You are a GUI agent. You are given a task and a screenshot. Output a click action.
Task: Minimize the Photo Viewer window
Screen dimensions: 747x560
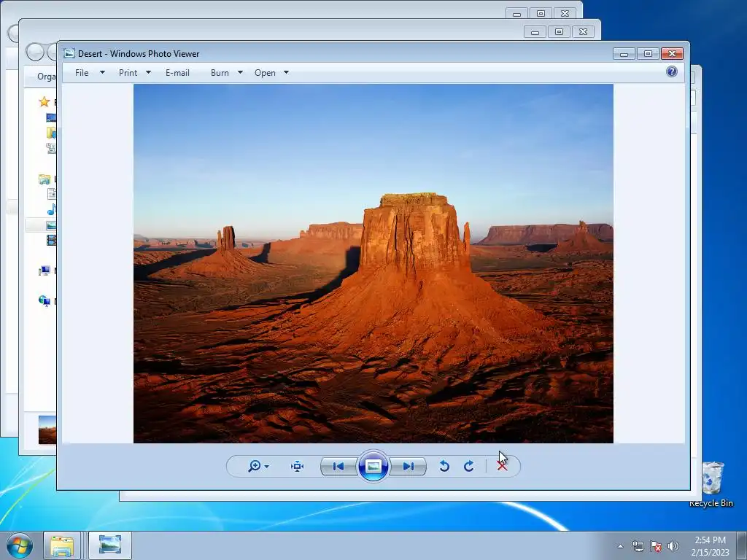pos(624,54)
